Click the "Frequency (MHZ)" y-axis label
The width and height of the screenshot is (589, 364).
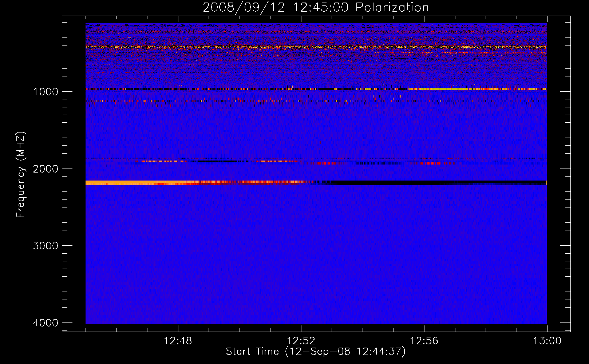tap(21, 175)
